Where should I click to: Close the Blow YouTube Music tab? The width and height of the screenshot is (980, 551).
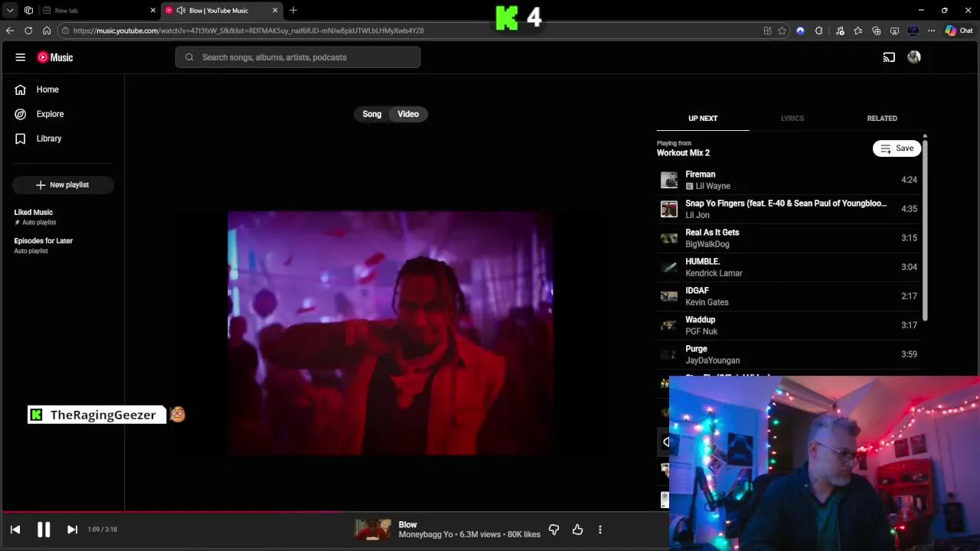pos(275,11)
